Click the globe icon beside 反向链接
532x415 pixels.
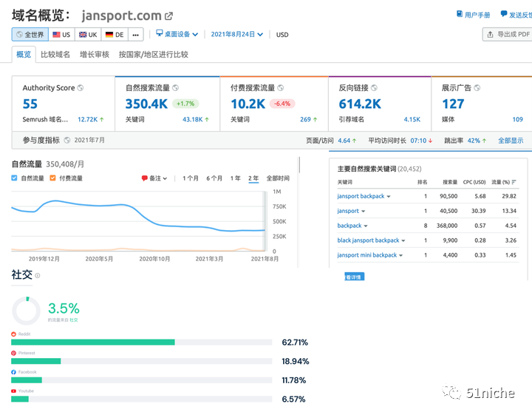pos(374,88)
